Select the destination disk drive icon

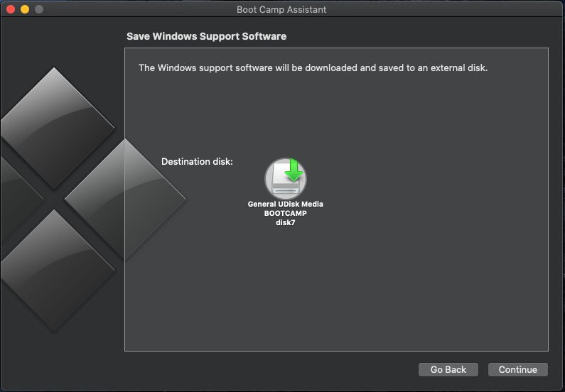pos(286,178)
